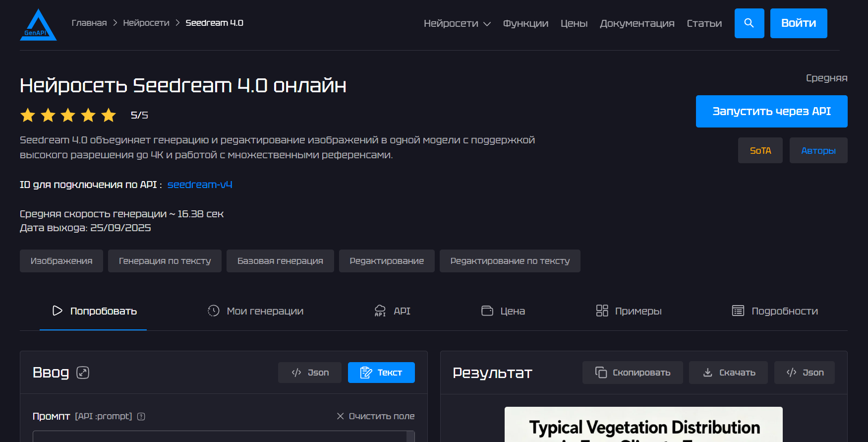The image size is (868, 442).
Task: Click the second rating star
Action: click(x=48, y=115)
